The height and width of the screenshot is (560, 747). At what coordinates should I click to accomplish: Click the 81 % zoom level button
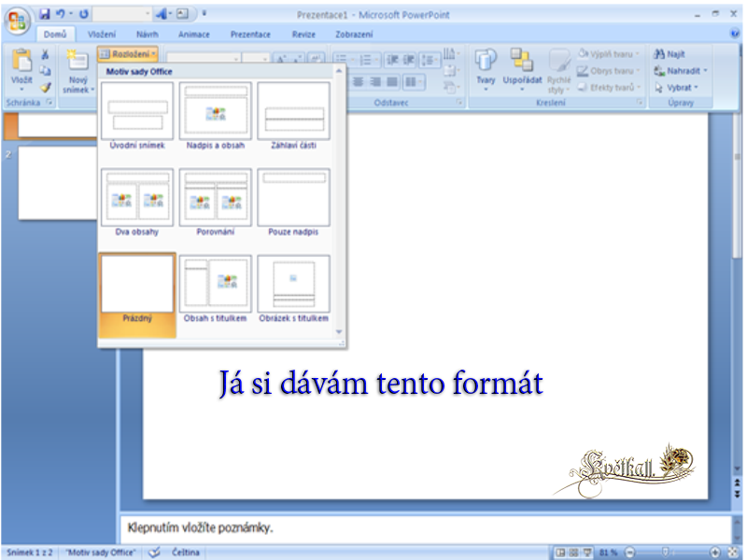click(608, 553)
